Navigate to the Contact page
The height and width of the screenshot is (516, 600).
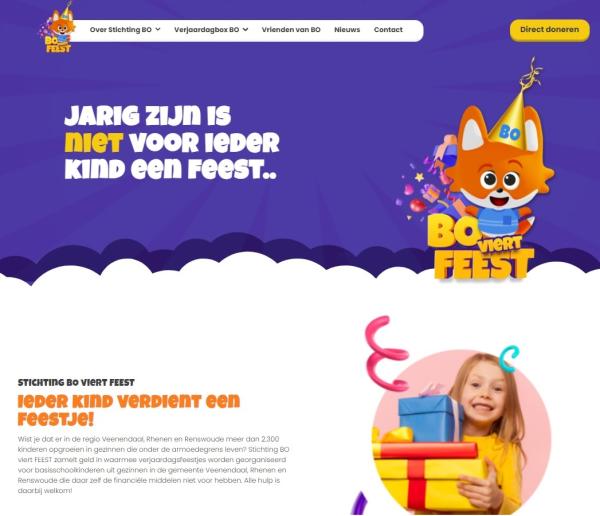point(388,30)
